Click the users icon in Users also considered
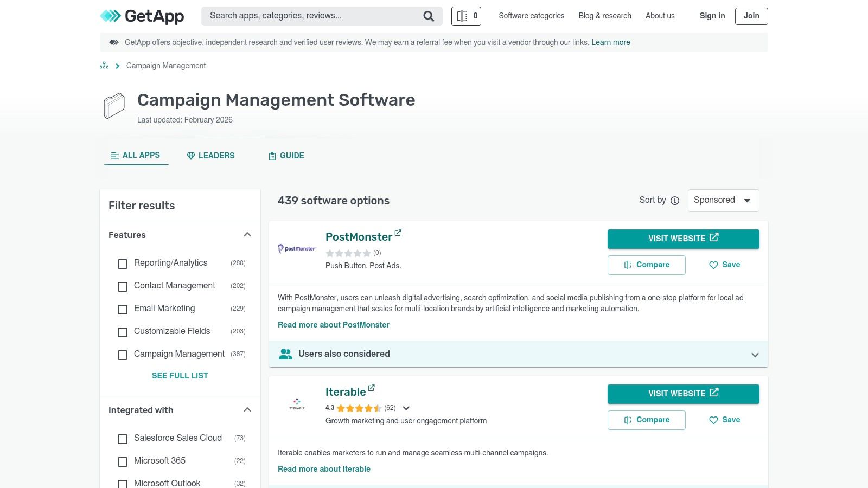 pos(285,354)
